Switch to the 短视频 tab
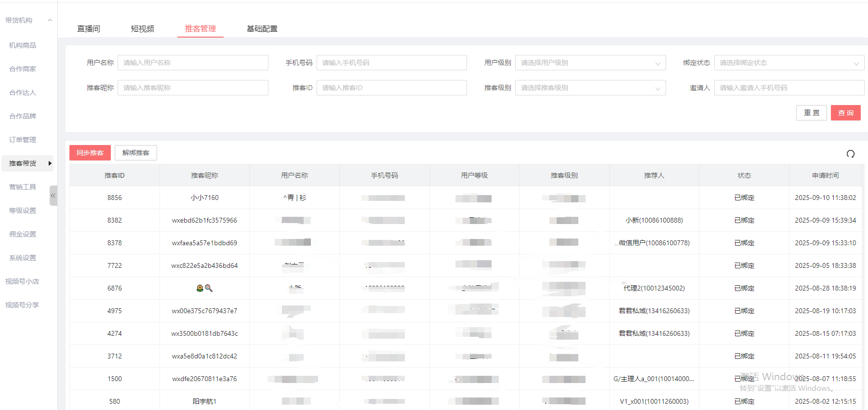868x410 pixels. click(x=143, y=29)
